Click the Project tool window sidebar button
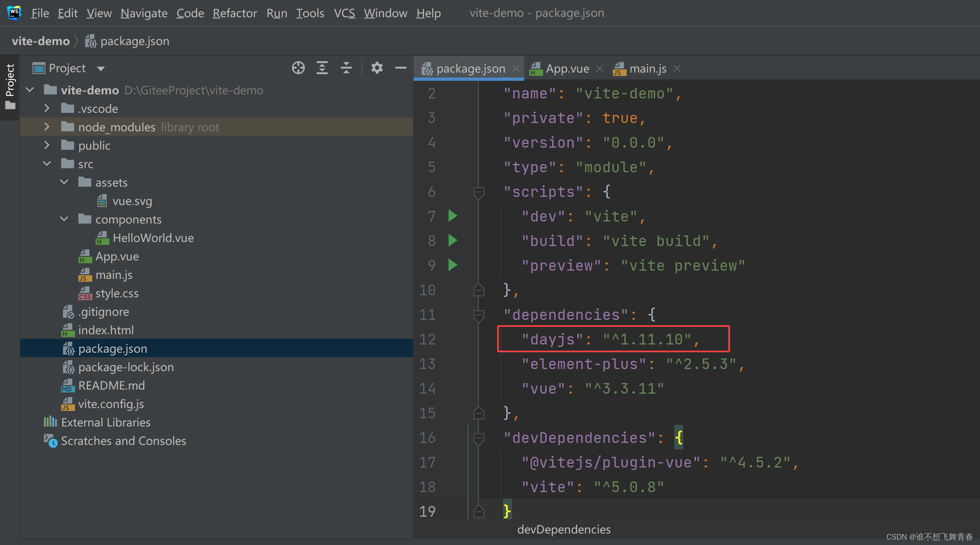This screenshot has width=980, height=545. [x=10, y=87]
